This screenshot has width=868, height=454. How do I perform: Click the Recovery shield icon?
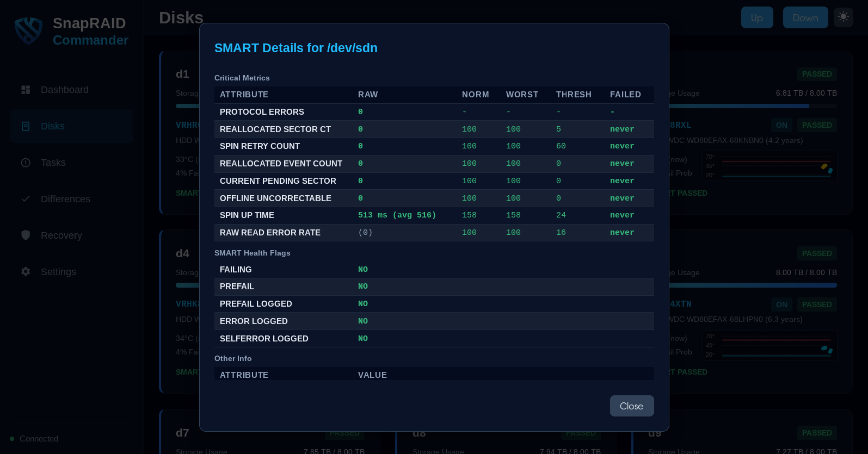coord(26,235)
